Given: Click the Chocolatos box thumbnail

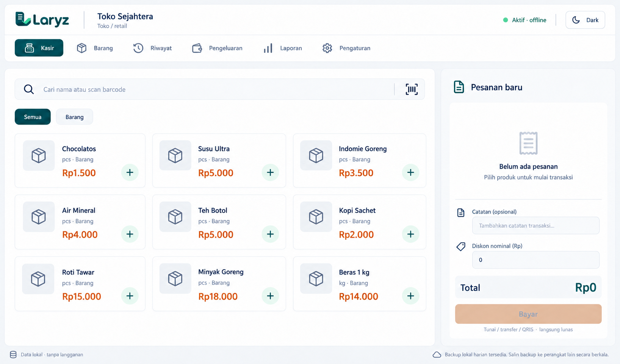Looking at the screenshot, I should 39,155.
